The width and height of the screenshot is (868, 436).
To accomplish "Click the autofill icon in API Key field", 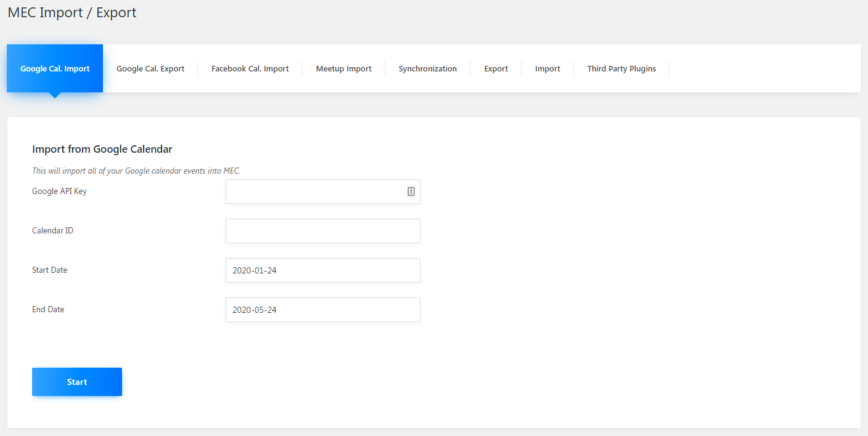I will pos(411,192).
